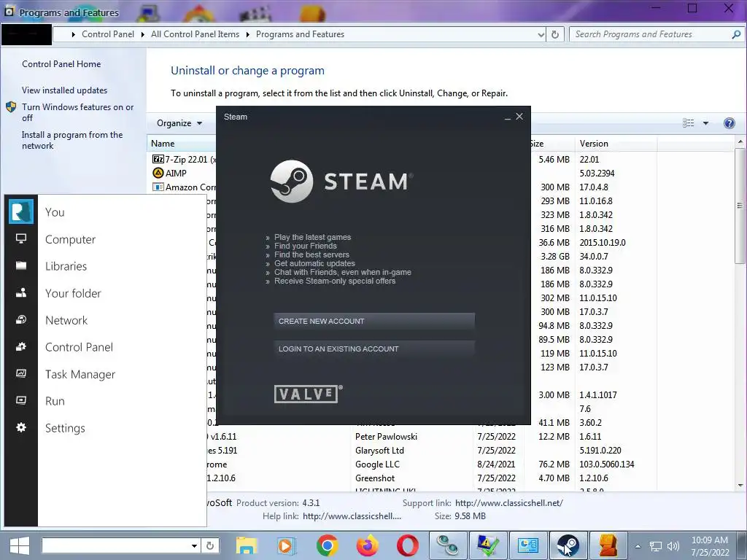Click the classicshell Help link
747x560 pixels.
(x=352, y=516)
